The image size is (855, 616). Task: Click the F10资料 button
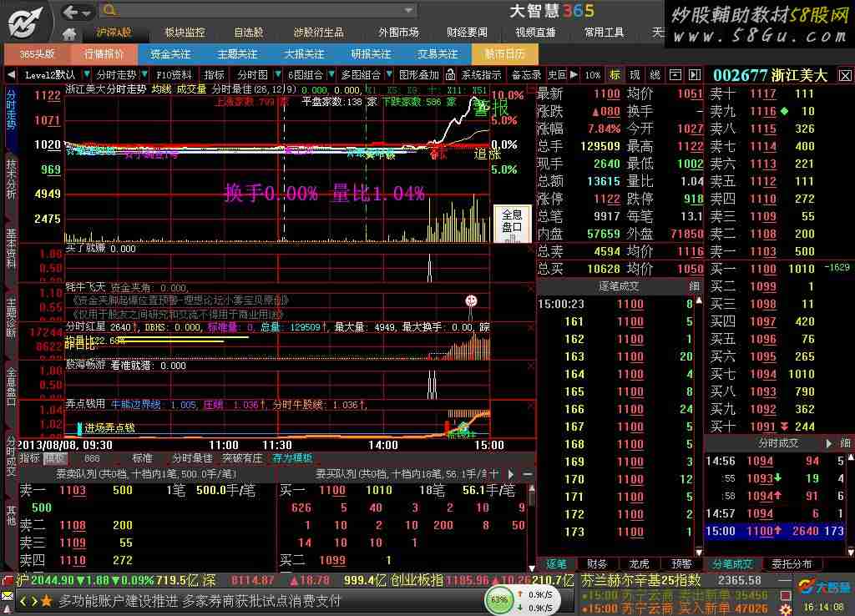(x=174, y=74)
